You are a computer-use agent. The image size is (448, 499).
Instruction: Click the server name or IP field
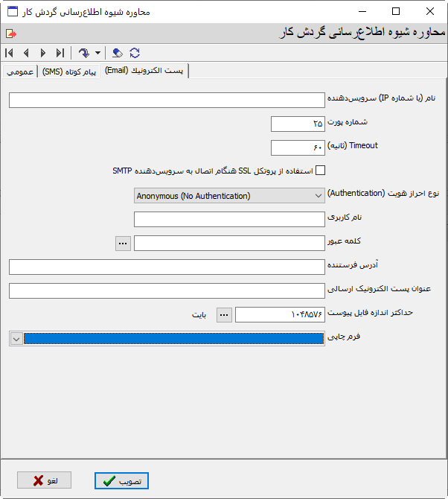[x=162, y=100]
